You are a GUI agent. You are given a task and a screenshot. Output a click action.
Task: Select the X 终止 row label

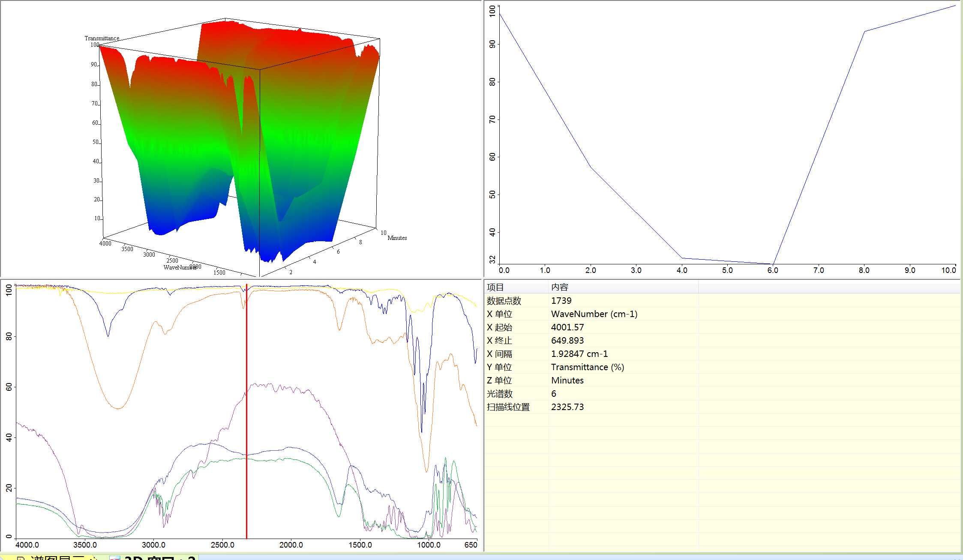coord(499,341)
